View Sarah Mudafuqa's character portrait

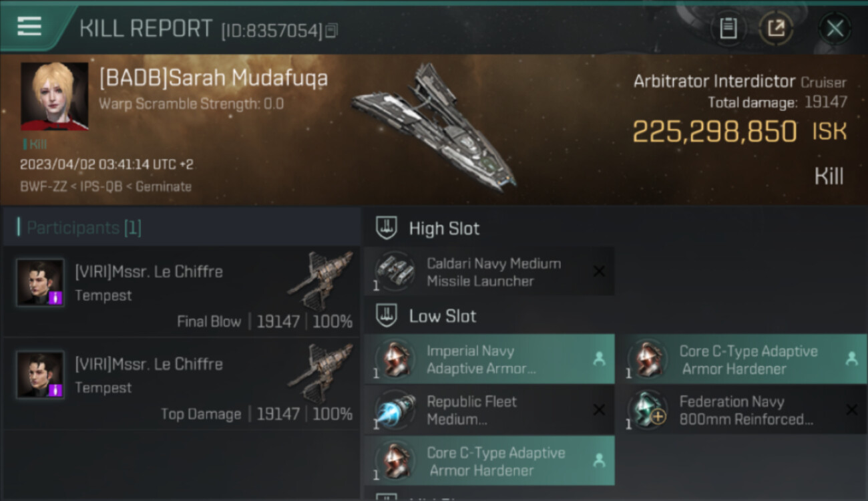[54, 96]
